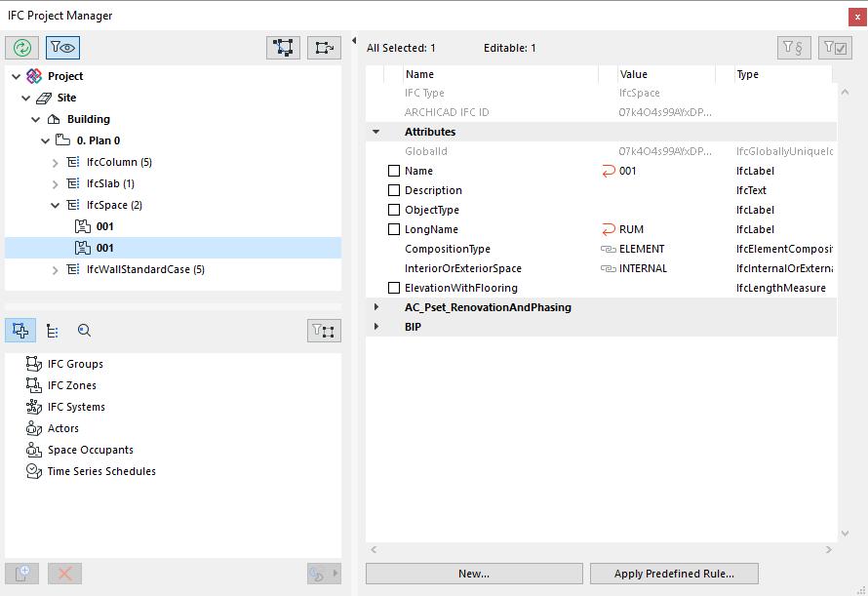Image resolution: width=868 pixels, height=596 pixels.
Task: Select the assignments view icon
Action: 20,331
